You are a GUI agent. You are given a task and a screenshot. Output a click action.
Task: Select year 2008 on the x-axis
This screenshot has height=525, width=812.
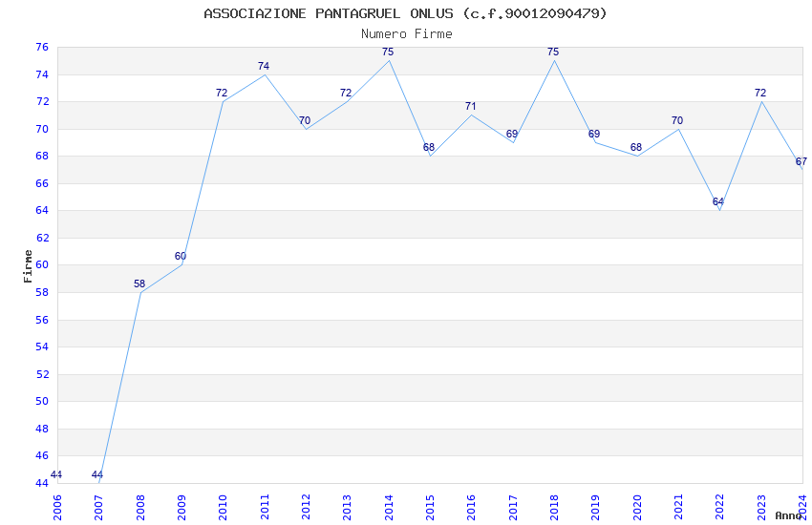(140, 507)
